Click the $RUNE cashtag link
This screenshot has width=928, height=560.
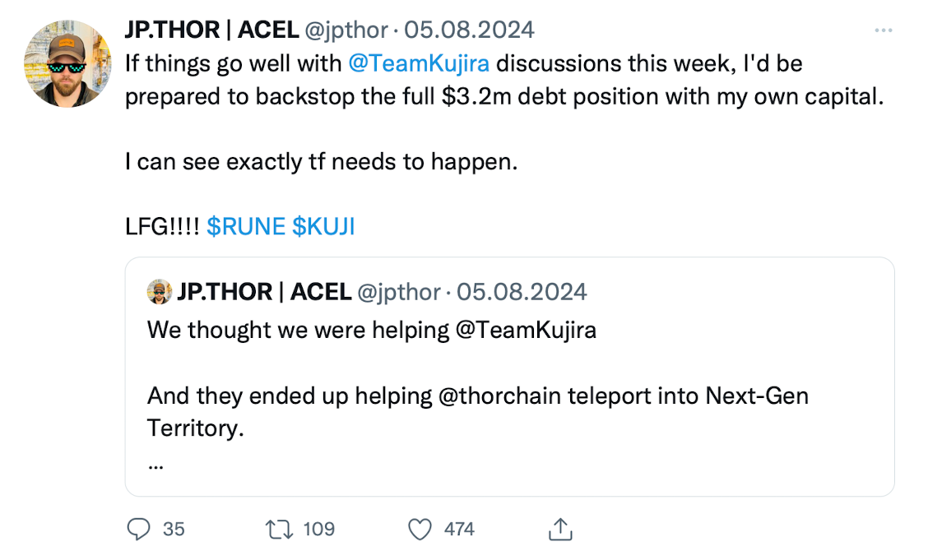tap(246, 226)
